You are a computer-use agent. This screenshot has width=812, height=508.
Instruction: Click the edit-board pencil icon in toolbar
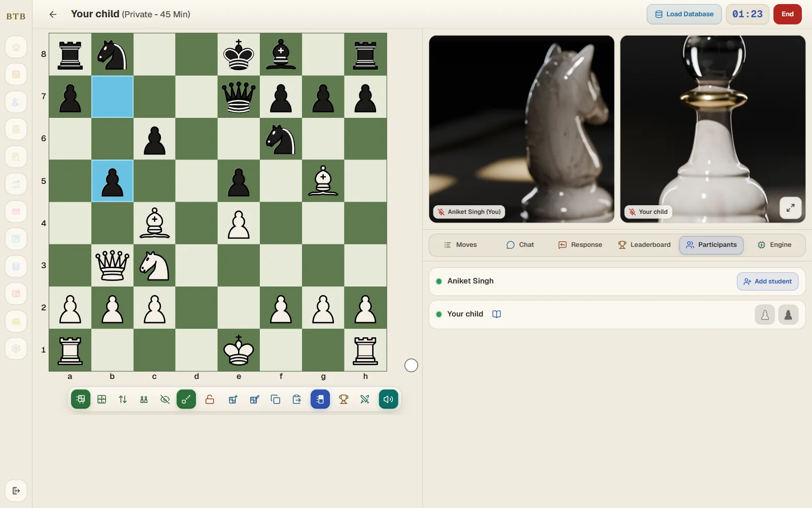pyautogui.click(x=254, y=399)
